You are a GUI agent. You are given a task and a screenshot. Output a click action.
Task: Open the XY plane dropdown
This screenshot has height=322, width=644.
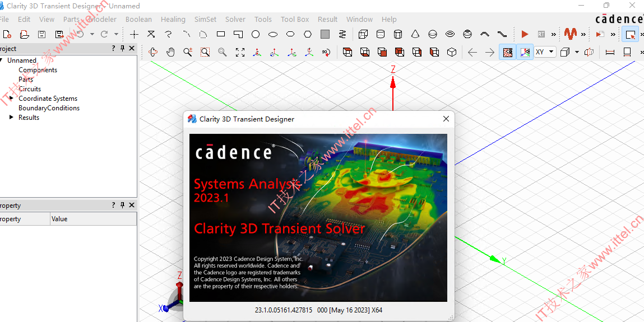545,52
